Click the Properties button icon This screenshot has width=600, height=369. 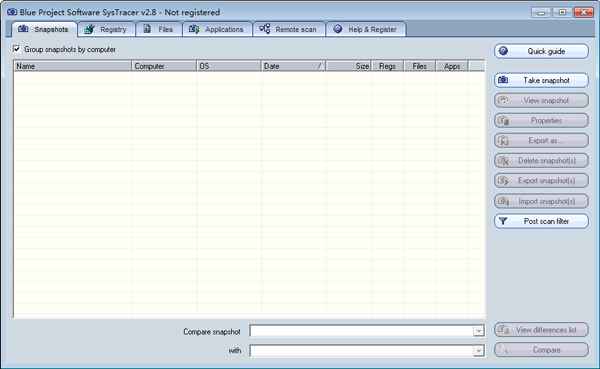point(503,121)
